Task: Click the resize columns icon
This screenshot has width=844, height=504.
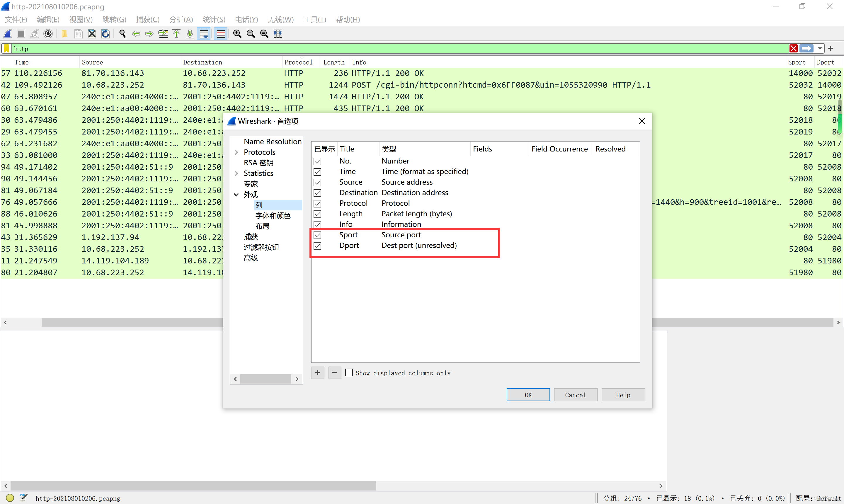Action: (278, 34)
